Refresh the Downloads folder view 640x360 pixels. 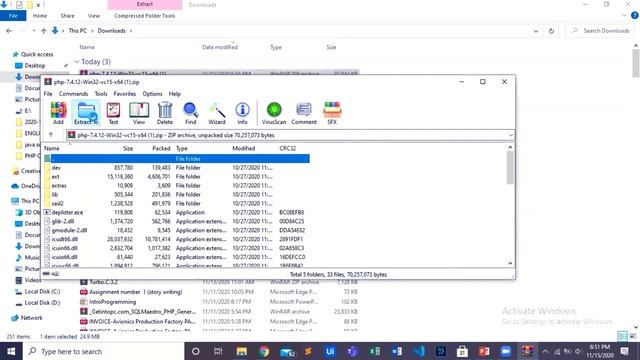(551, 31)
